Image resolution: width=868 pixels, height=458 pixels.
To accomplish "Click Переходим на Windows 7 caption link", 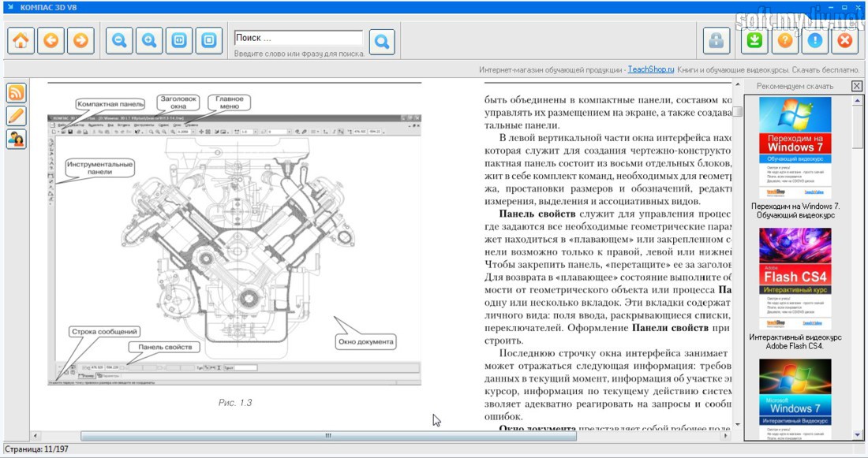I will pyautogui.click(x=795, y=210).
